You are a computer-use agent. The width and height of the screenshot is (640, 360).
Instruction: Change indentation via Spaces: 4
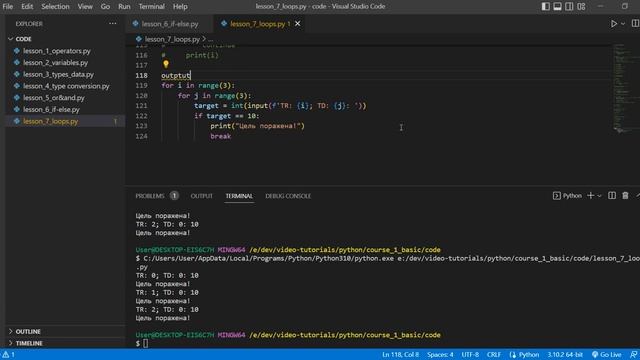tap(440, 355)
